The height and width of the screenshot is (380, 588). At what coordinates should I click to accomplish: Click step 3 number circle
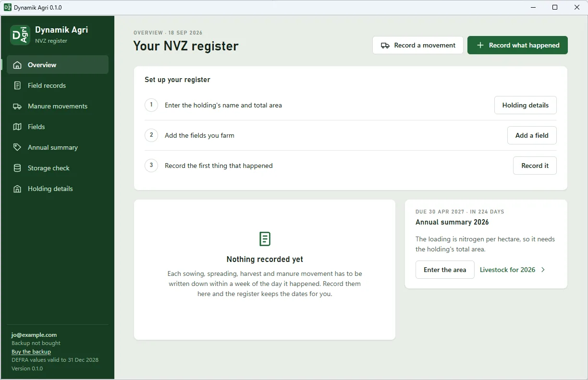pos(151,165)
